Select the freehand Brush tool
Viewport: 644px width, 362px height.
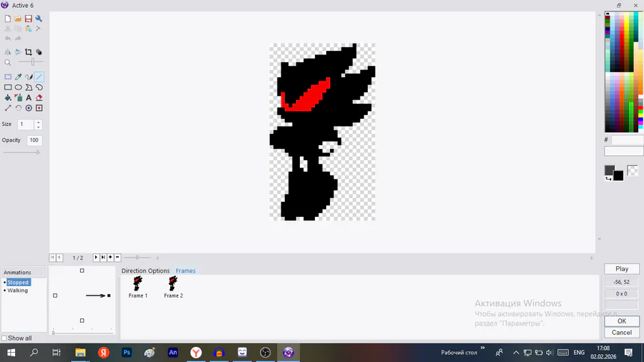(29, 77)
